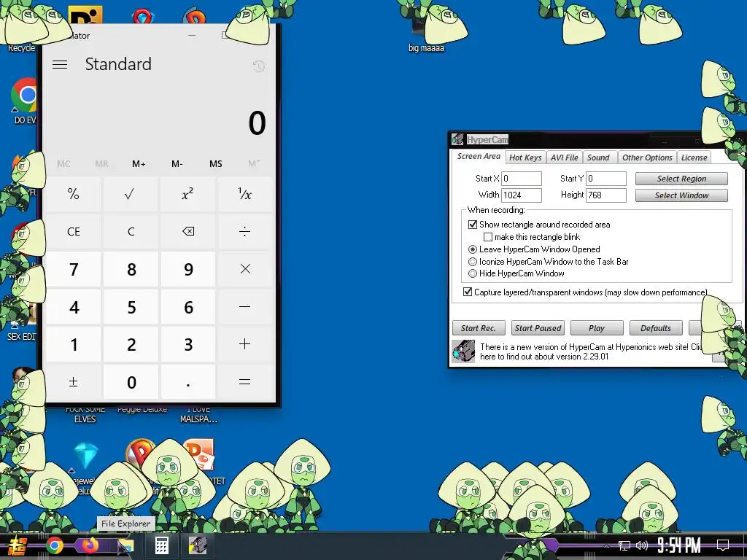Click the backspace key in Calculator
This screenshot has width=747, height=560.
click(x=187, y=231)
